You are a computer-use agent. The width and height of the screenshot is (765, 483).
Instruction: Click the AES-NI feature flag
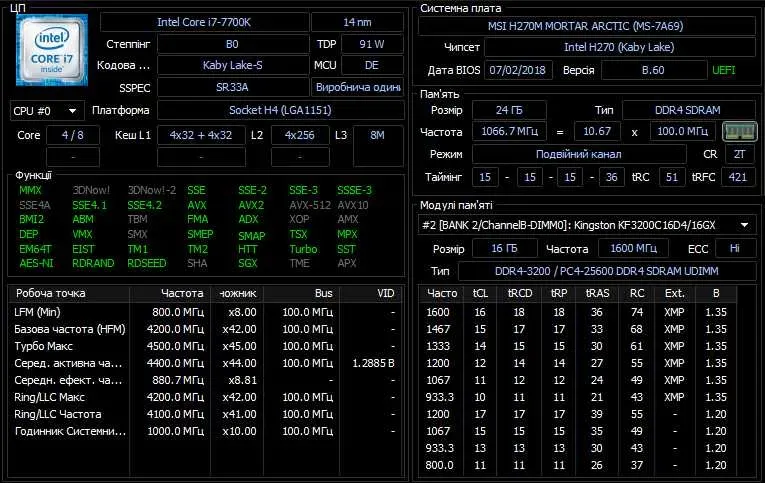(36, 263)
